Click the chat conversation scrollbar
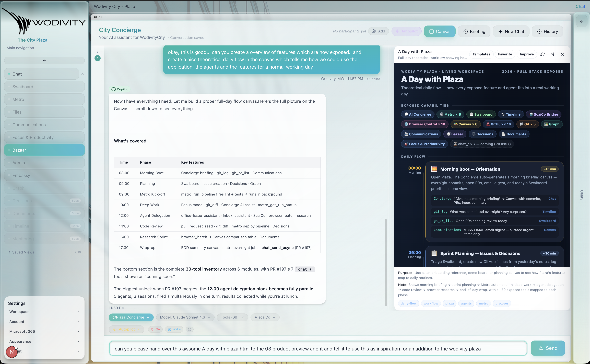The height and width of the screenshot is (364, 590). click(386, 262)
